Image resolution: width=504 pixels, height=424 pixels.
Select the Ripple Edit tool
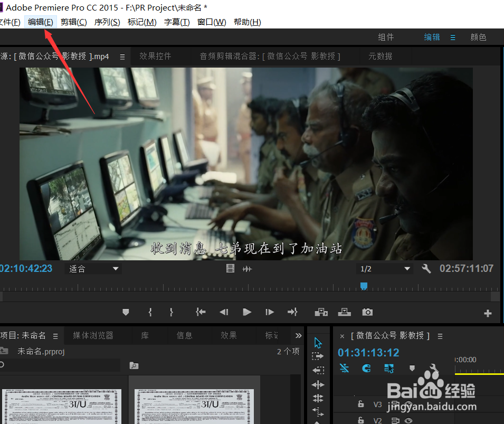[x=318, y=385]
